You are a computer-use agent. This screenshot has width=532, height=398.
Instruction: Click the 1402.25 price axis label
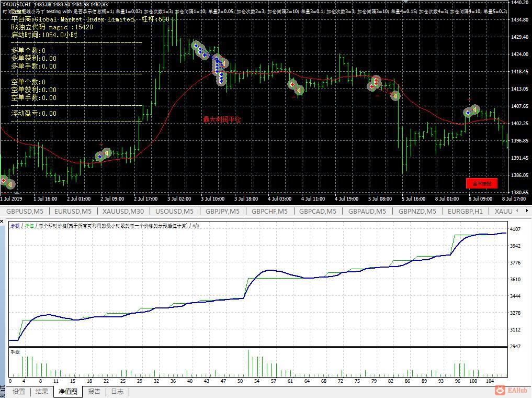(520, 123)
